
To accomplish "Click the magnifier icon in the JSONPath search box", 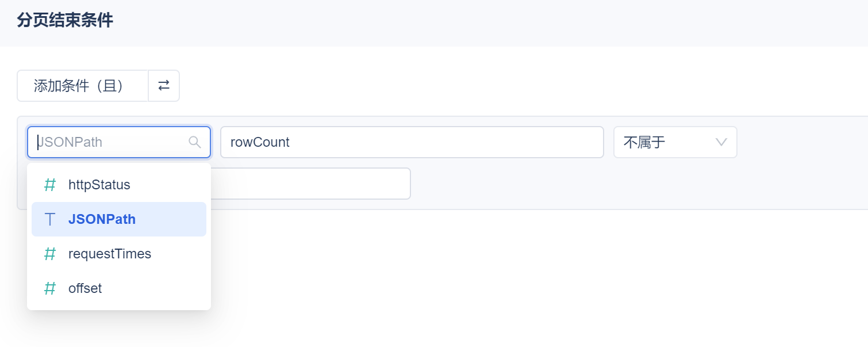I will tap(195, 142).
